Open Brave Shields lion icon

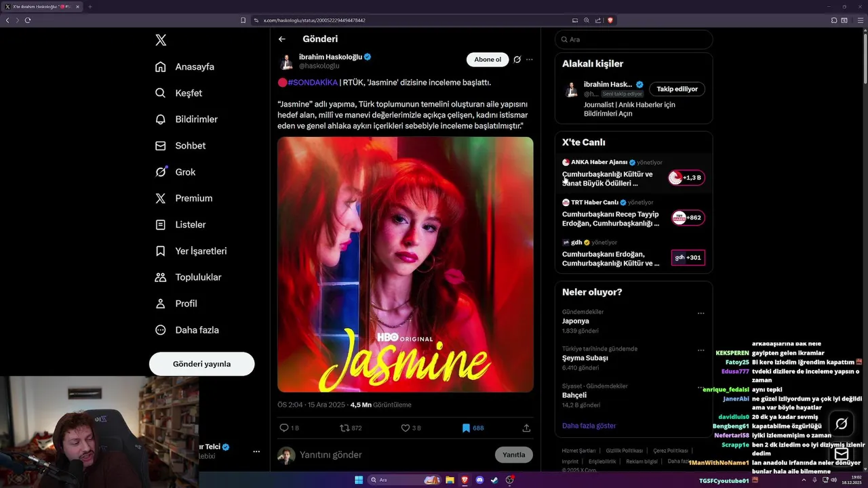(x=610, y=20)
